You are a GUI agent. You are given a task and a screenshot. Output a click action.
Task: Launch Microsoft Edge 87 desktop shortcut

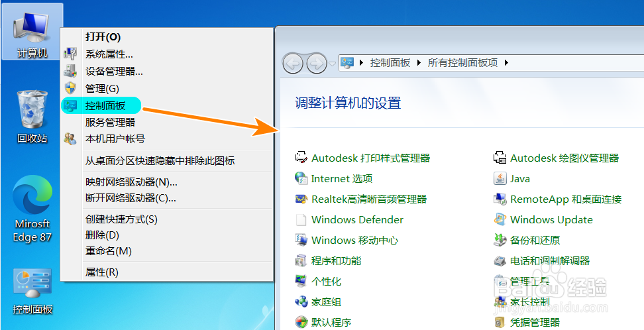[x=32, y=209]
